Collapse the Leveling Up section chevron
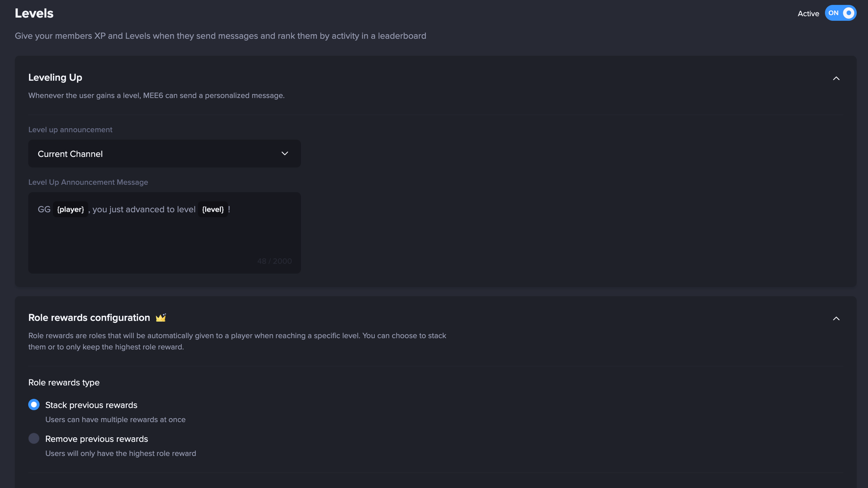Screen dimensions: 868x488 [836, 79]
